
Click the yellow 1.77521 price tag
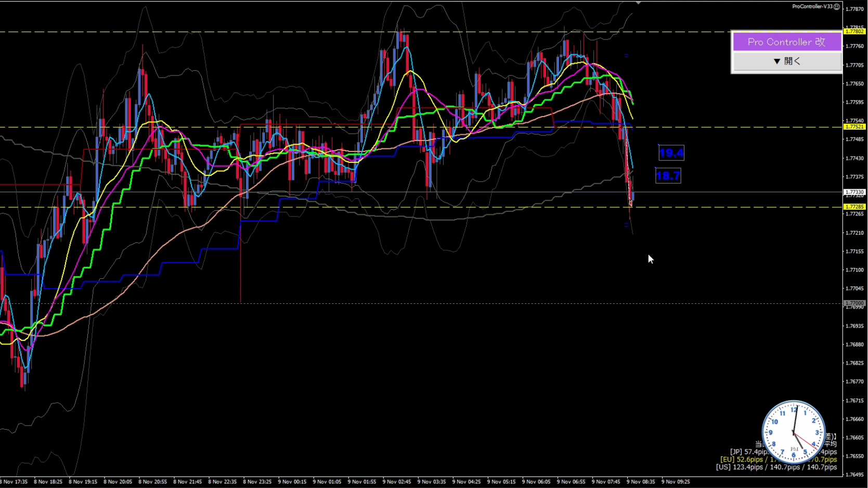(x=854, y=127)
